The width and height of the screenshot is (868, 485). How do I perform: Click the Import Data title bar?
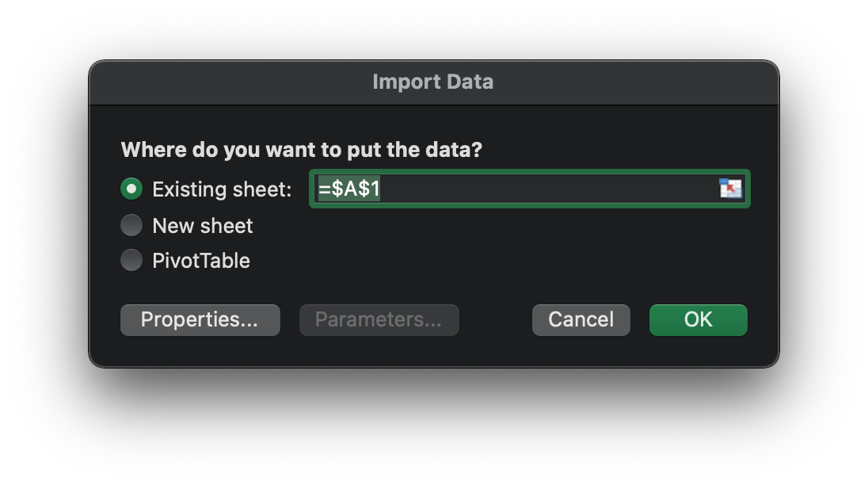[x=434, y=82]
